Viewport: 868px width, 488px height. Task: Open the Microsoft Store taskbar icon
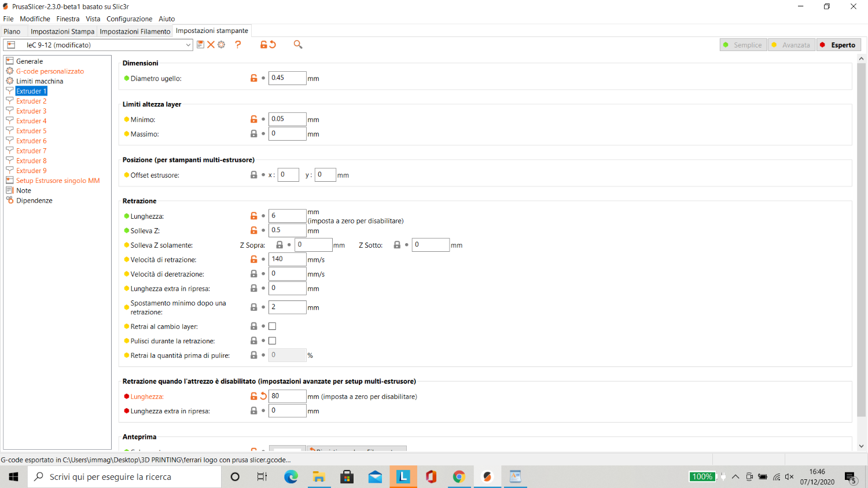347,477
